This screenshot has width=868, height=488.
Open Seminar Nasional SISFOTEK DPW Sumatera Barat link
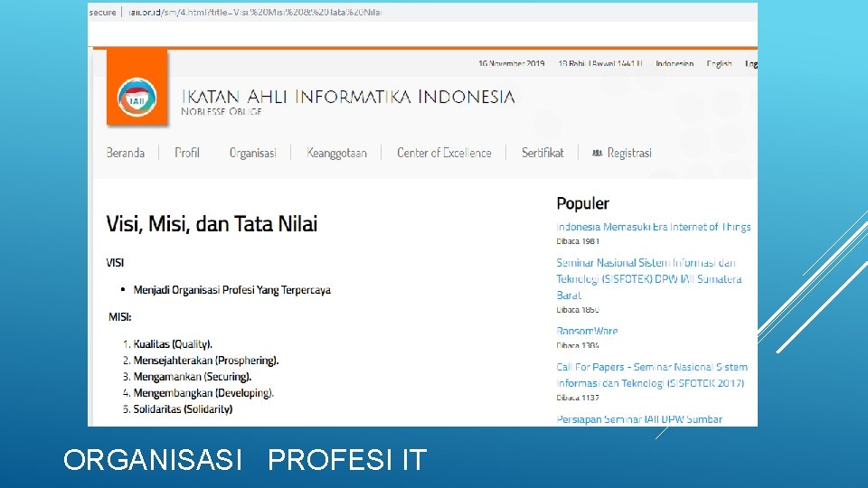(649, 279)
